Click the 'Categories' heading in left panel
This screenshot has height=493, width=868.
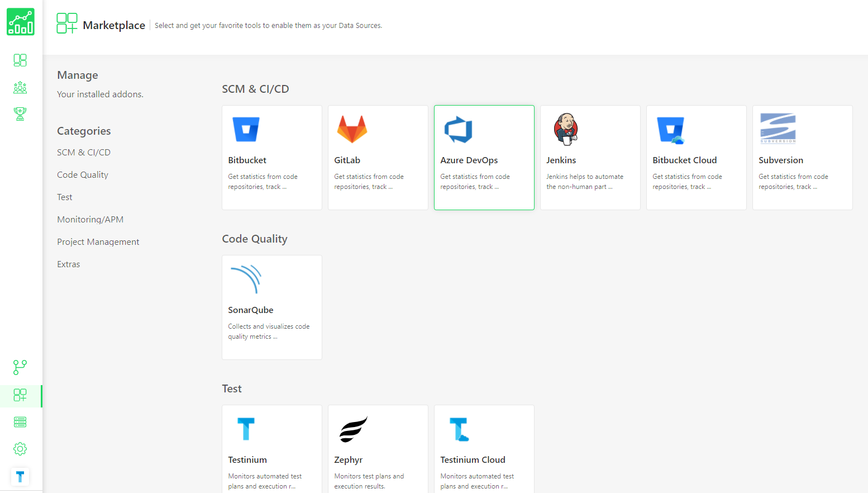[x=84, y=131]
